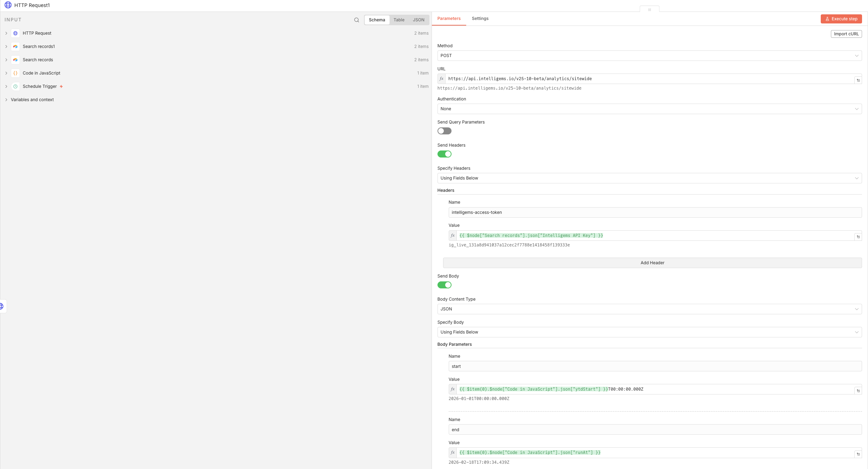
Task: Enable the Send Query Parameters toggle
Action: [444, 131]
